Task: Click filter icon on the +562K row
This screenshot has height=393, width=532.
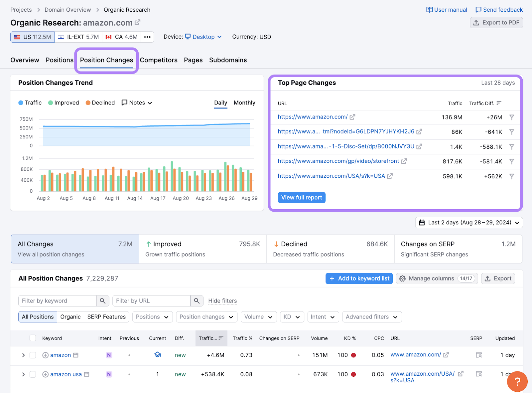Action: tap(512, 176)
